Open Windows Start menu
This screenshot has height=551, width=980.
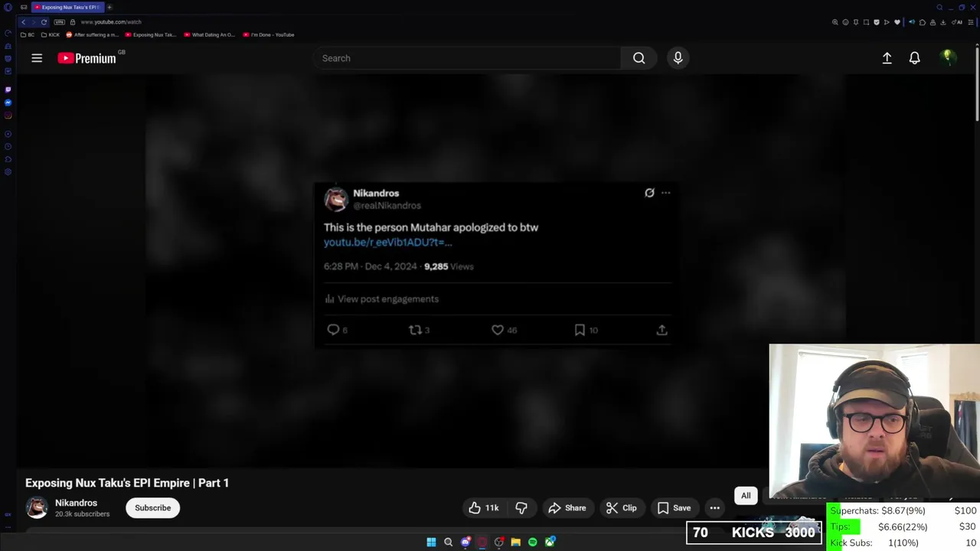(431, 542)
